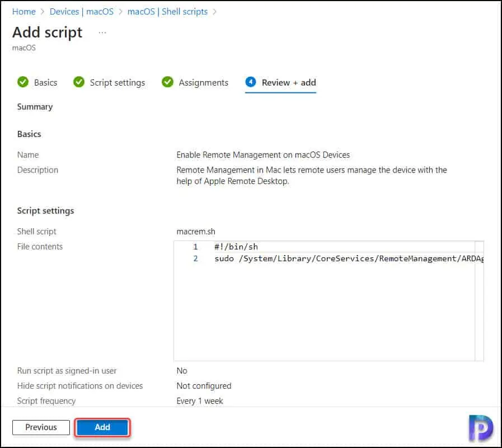The width and height of the screenshot is (502, 448).
Task: Click the green checkmark beside Assignments
Action: click(x=167, y=82)
